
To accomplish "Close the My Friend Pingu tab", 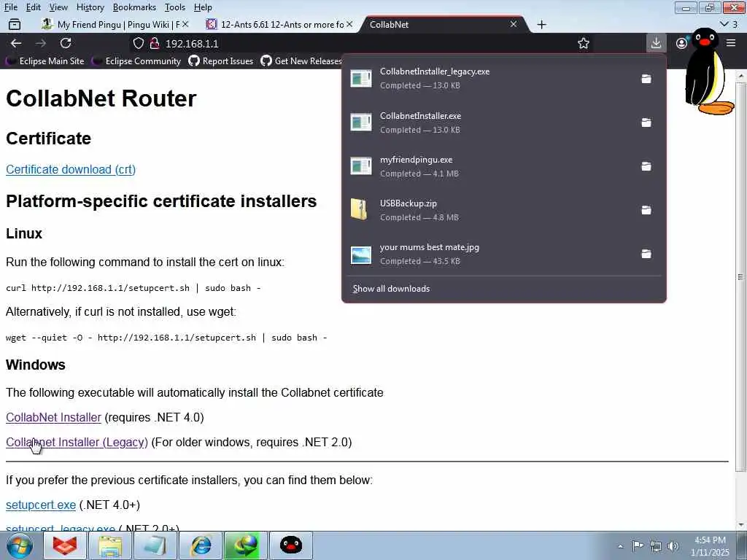I will pos(185,24).
